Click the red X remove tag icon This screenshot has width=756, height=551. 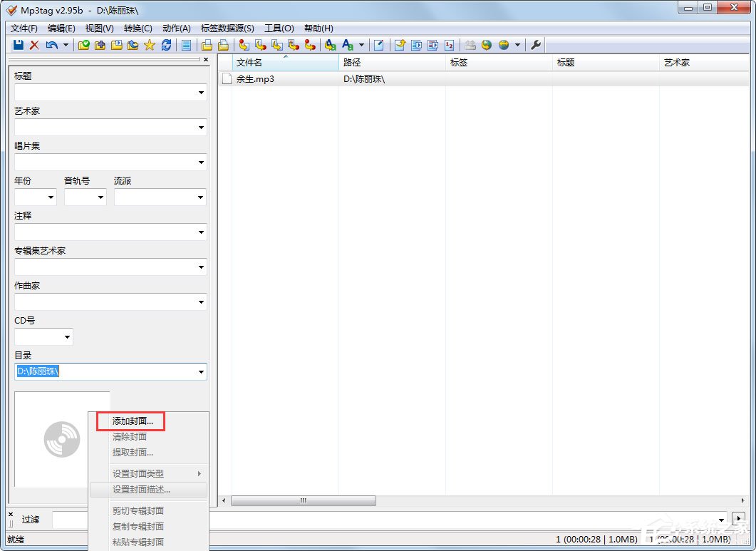(x=33, y=45)
